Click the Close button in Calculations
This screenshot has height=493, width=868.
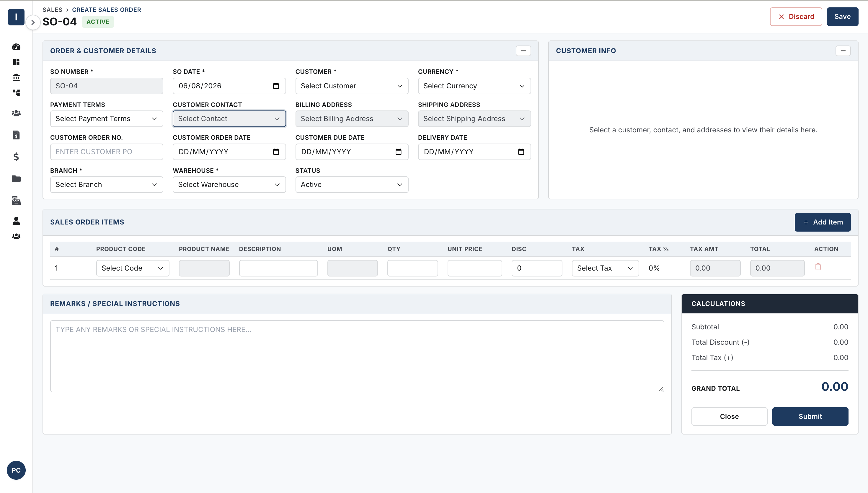729,416
